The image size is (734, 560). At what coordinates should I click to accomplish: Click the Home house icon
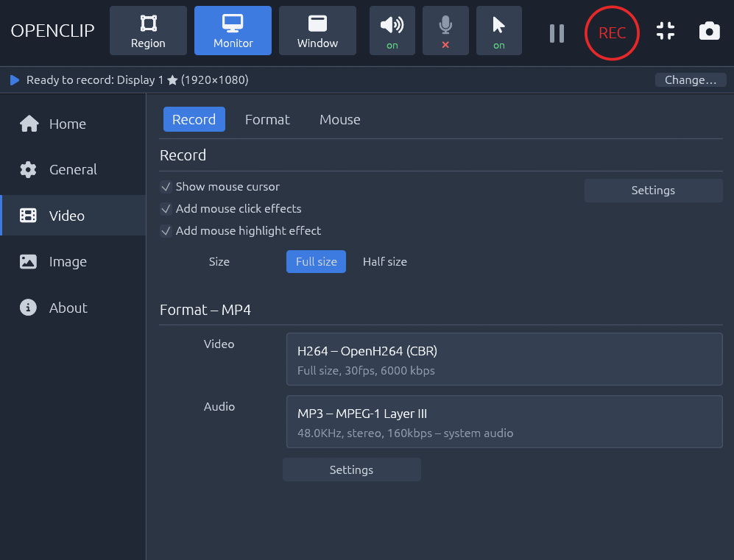[x=29, y=124]
